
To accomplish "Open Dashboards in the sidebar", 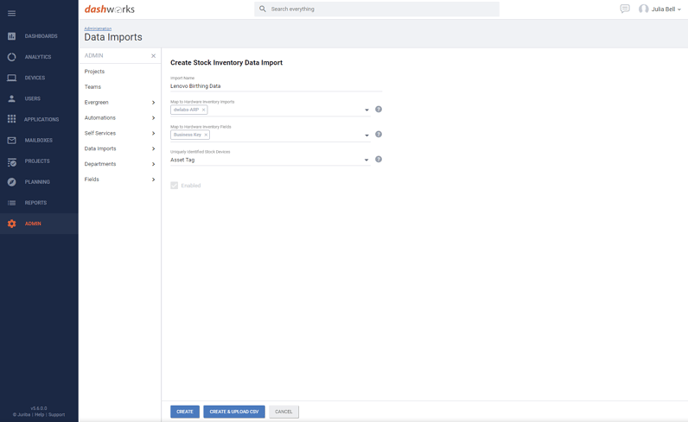I will click(39, 36).
